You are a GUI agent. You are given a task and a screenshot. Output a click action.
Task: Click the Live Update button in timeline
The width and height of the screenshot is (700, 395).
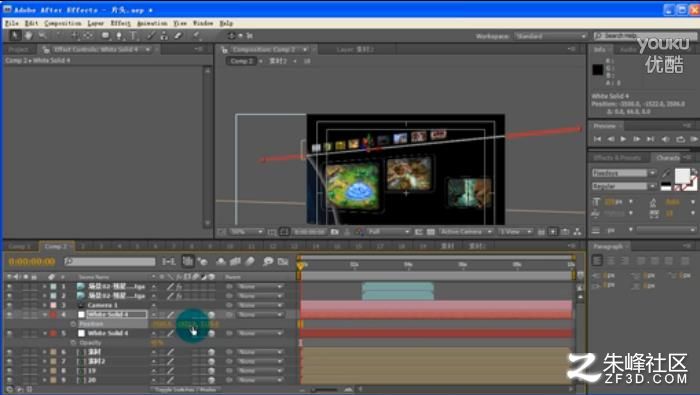(188, 262)
